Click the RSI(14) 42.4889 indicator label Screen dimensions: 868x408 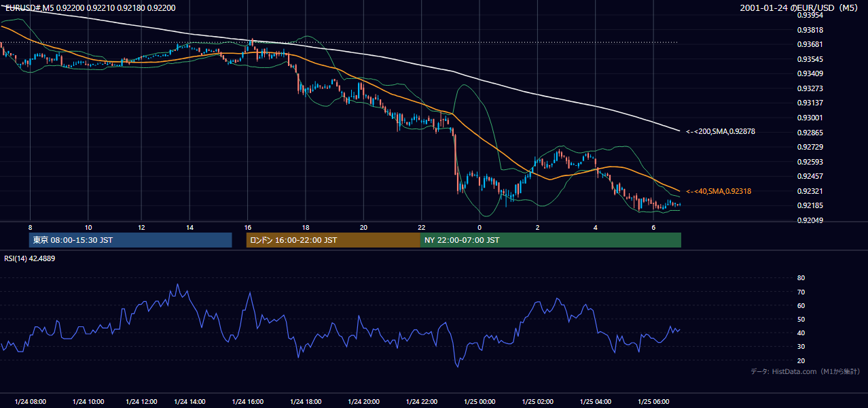30,258
